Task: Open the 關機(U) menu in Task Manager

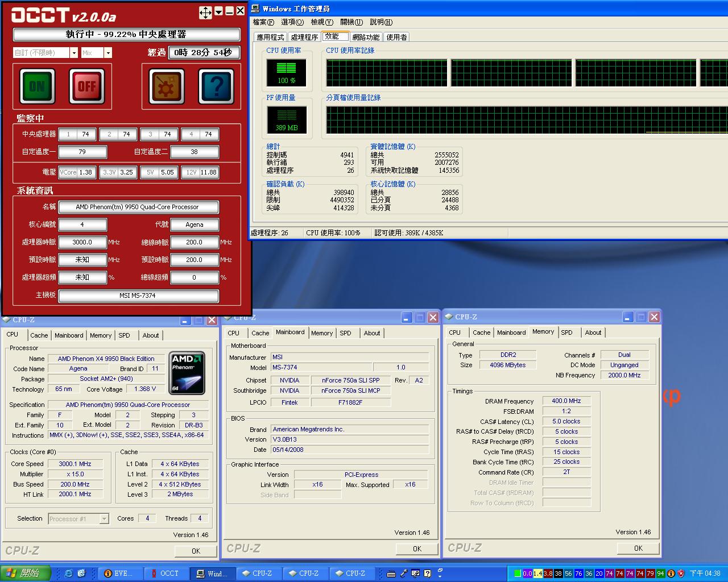Action: pos(351,22)
